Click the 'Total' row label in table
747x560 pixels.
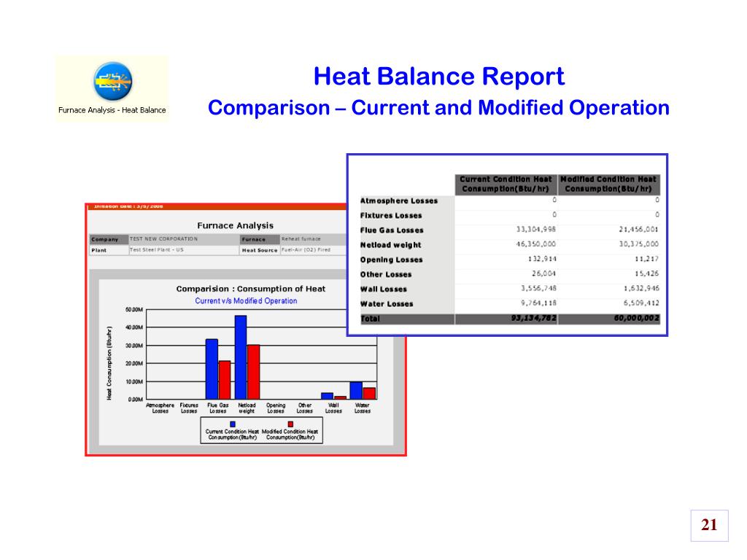pyautogui.click(x=370, y=319)
